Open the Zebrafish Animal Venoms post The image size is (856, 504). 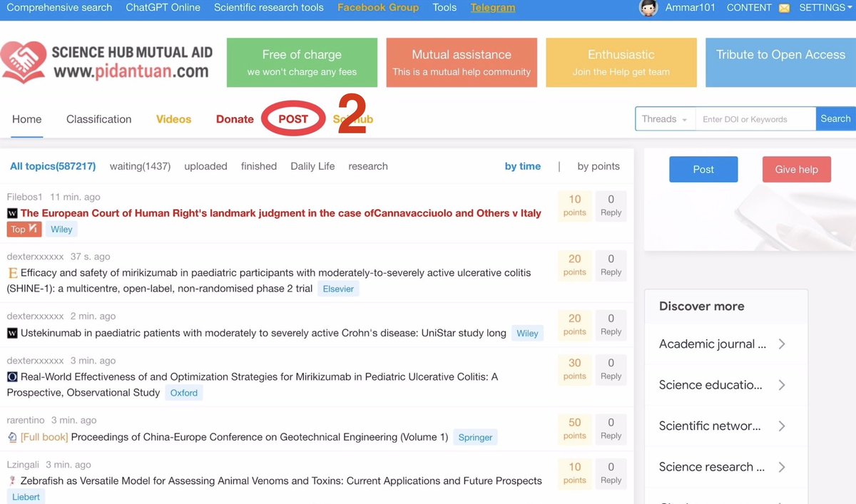click(281, 481)
